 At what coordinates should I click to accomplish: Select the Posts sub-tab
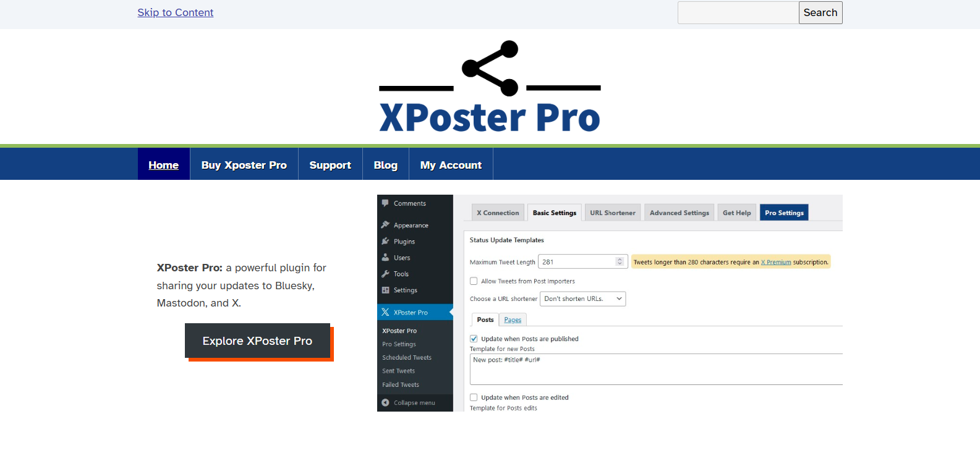pos(485,320)
